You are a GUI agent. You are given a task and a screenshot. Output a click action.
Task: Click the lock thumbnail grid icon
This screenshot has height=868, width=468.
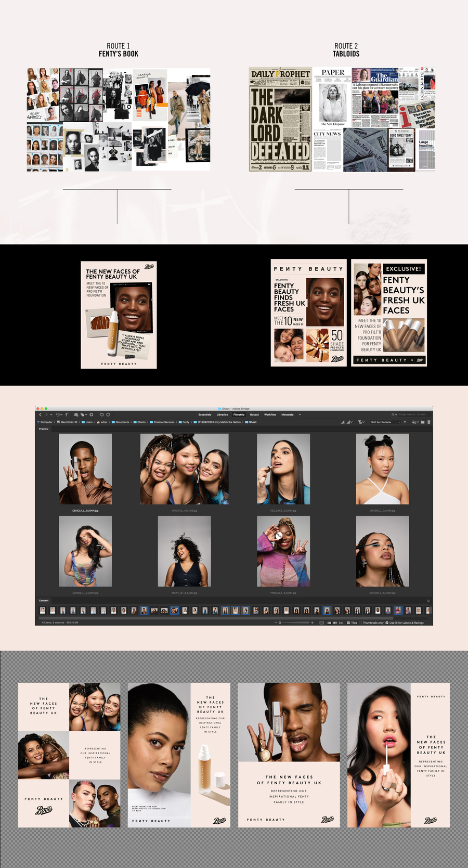pos(322,623)
